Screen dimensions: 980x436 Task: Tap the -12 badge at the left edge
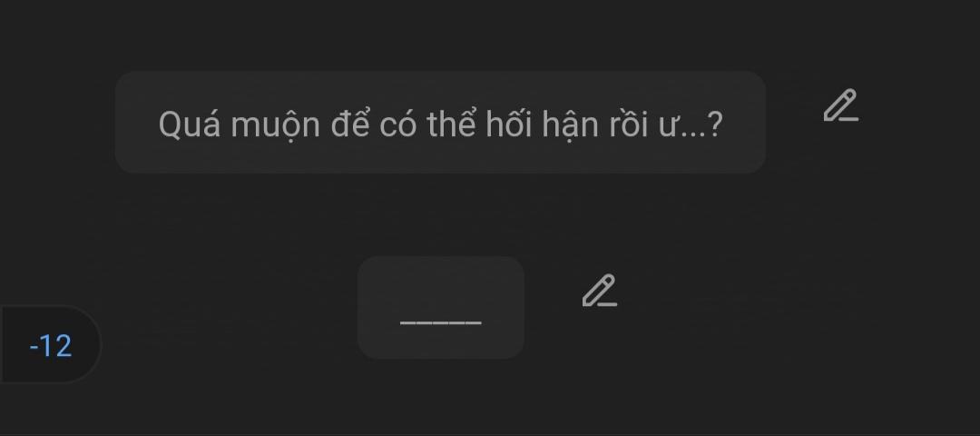(x=50, y=344)
